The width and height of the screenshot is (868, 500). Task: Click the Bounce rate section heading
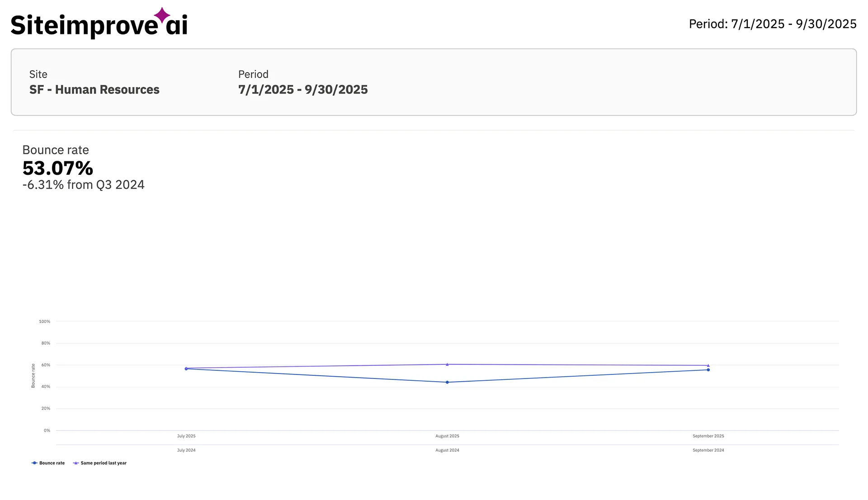55,150
